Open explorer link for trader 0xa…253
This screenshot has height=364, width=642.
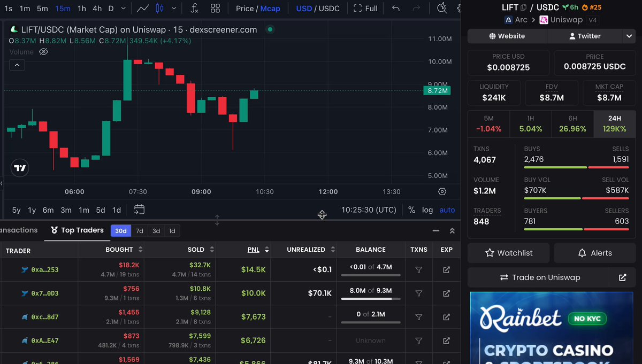pos(447,270)
